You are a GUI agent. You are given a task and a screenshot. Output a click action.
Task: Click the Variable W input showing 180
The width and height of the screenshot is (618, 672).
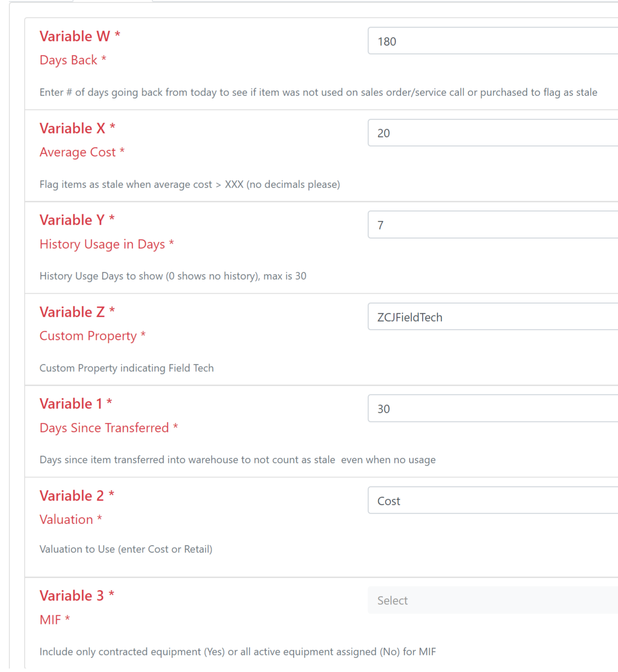[493, 41]
